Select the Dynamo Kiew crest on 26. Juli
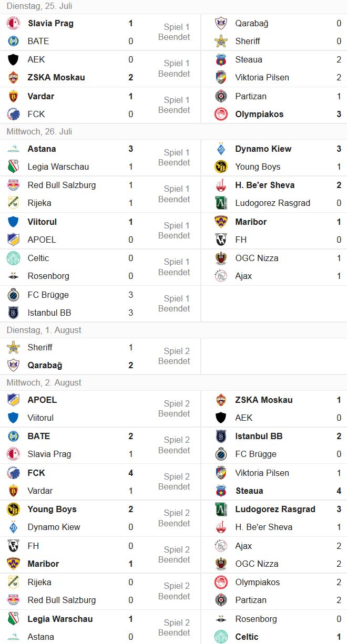Screen dimensions: 347x644 (221, 149)
